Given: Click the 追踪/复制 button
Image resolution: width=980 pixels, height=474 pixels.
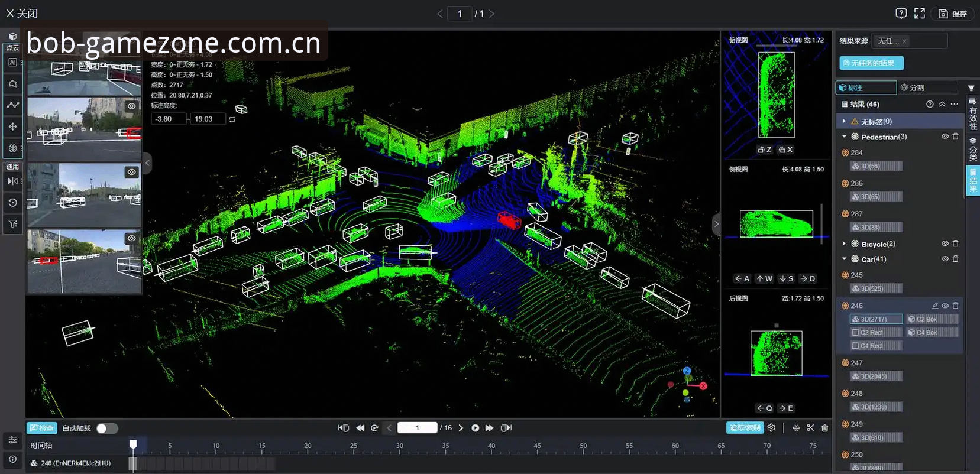Looking at the screenshot, I should [745, 428].
